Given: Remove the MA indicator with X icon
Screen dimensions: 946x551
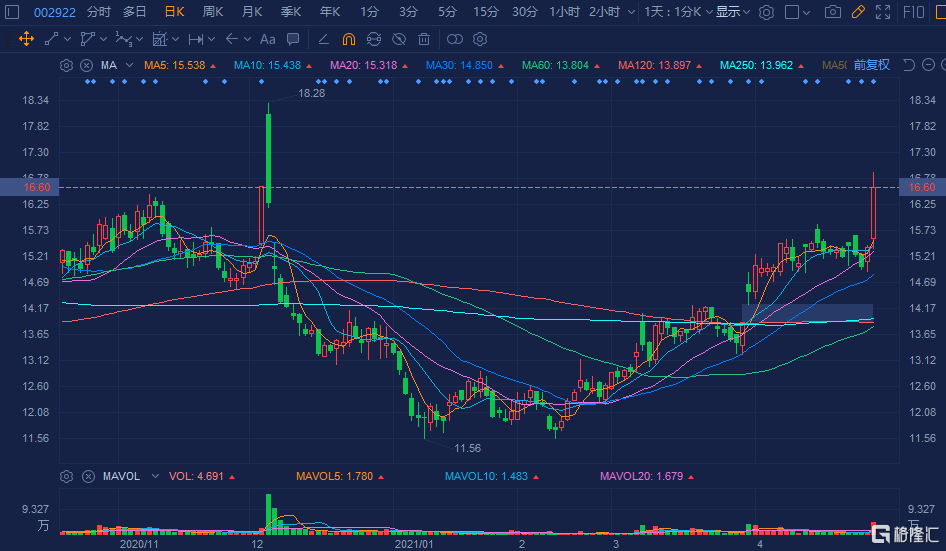Looking at the screenshot, I should point(87,65).
